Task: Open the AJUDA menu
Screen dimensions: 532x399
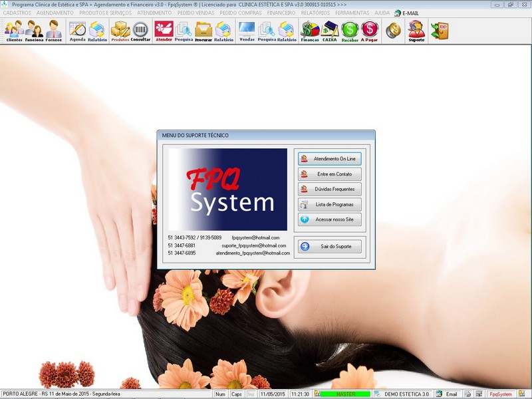Action: coord(382,13)
